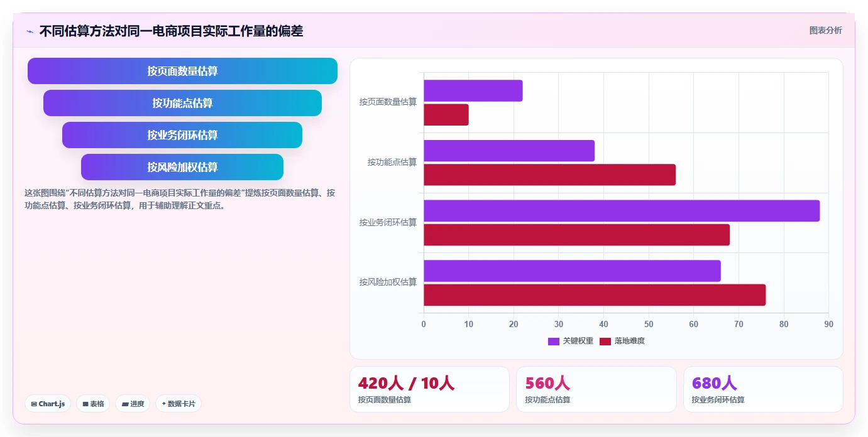
Task: Click purple 关键权重 bar for 按风险加权估算
Action: point(572,271)
